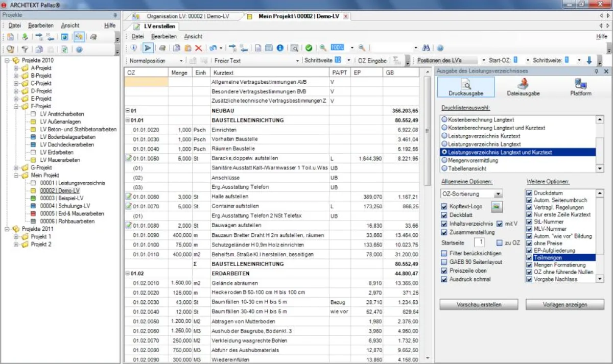Click the Vorlagen anzeigen button

pyautogui.click(x=564, y=304)
